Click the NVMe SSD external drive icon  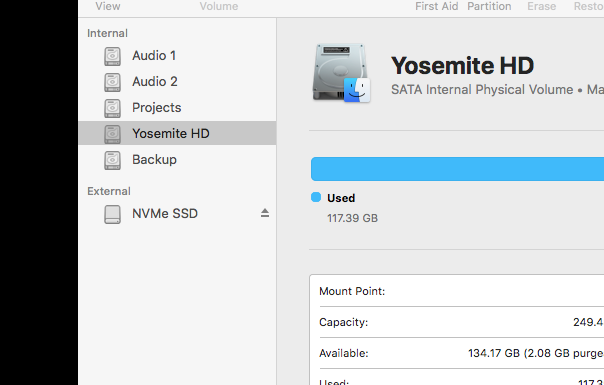(x=112, y=214)
